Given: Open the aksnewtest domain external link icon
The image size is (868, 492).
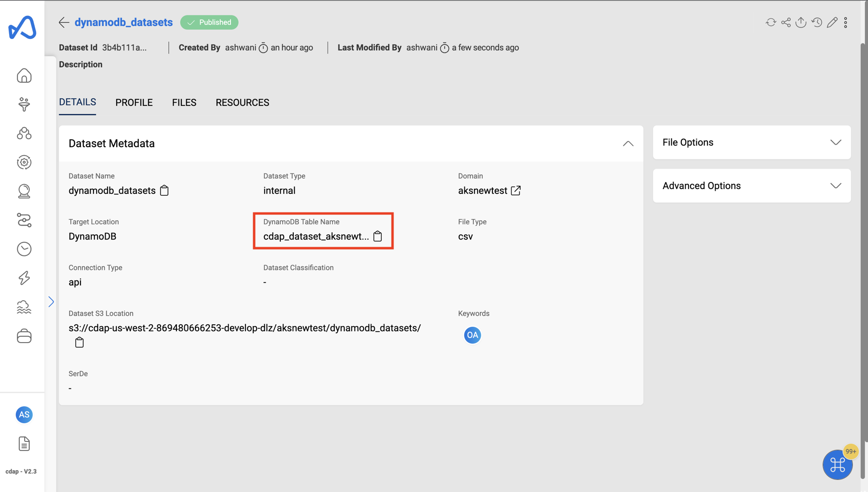Looking at the screenshot, I should click(516, 190).
